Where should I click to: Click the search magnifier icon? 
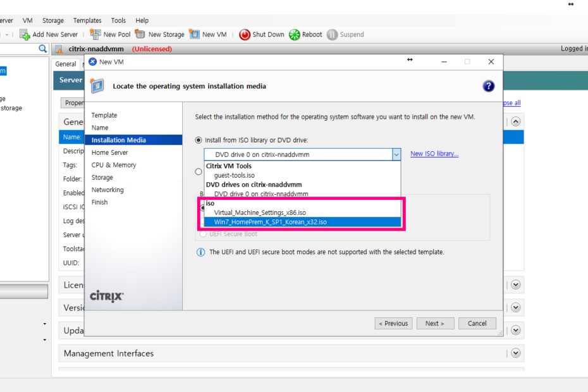pos(43,49)
